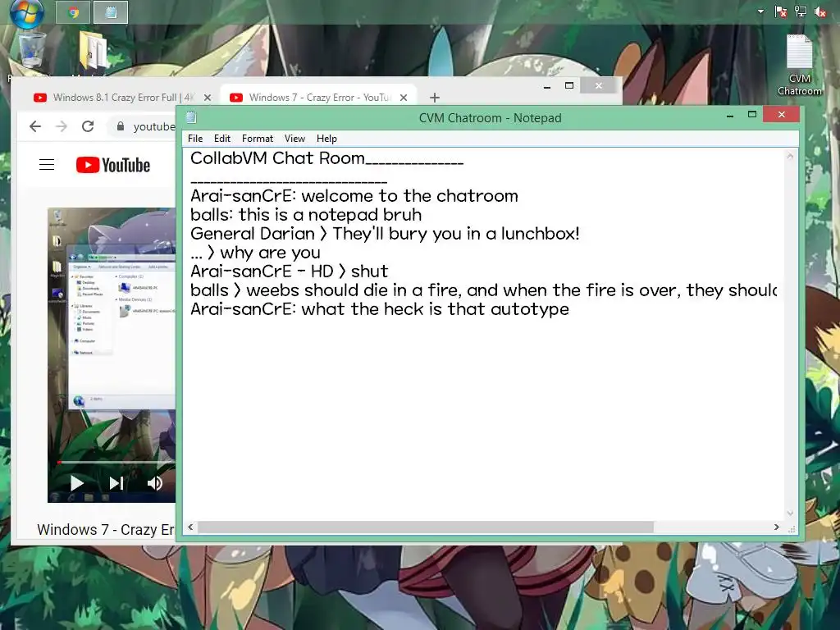The image size is (840, 630).
Task: Open the Notepad View menu
Action: click(x=294, y=139)
